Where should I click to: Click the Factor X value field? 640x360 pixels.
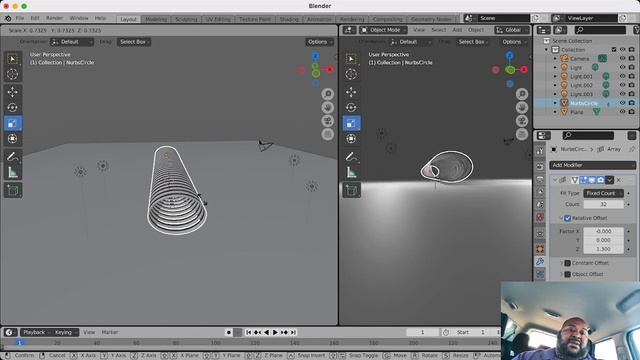[603, 231]
